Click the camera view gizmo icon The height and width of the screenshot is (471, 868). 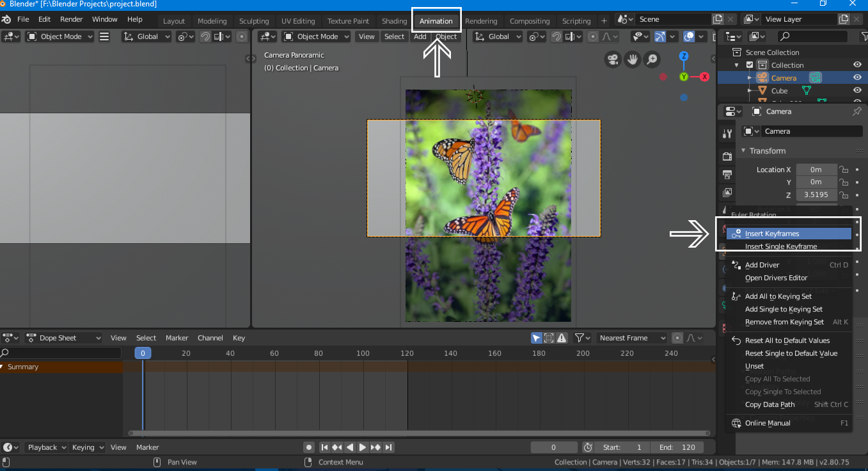pos(613,60)
